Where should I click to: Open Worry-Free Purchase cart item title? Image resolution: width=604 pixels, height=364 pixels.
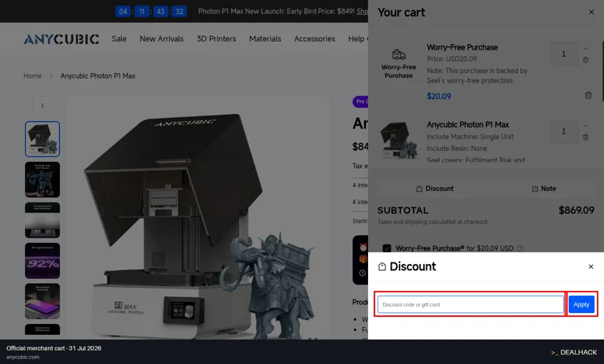[x=462, y=47]
